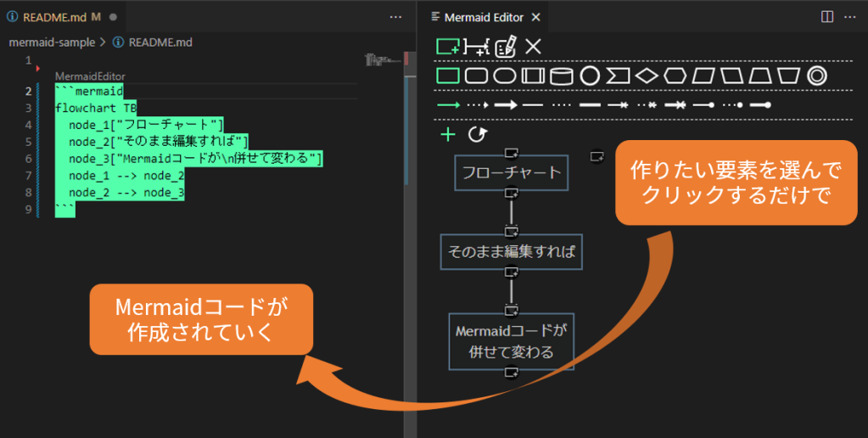The height and width of the screenshot is (438, 868).
Task: Pick the circle node shape
Action: click(590, 76)
